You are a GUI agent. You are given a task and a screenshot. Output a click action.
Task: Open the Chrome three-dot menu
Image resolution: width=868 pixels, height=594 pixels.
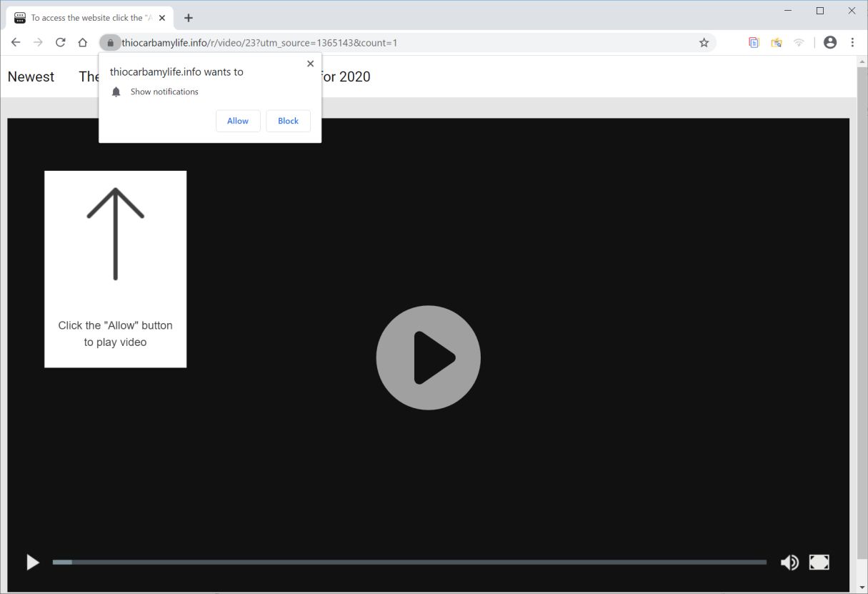(852, 42)
